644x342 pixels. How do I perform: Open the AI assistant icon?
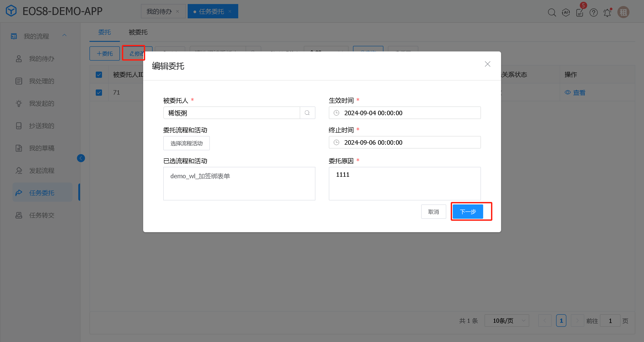pyautogui.click(x=566, y=13)
